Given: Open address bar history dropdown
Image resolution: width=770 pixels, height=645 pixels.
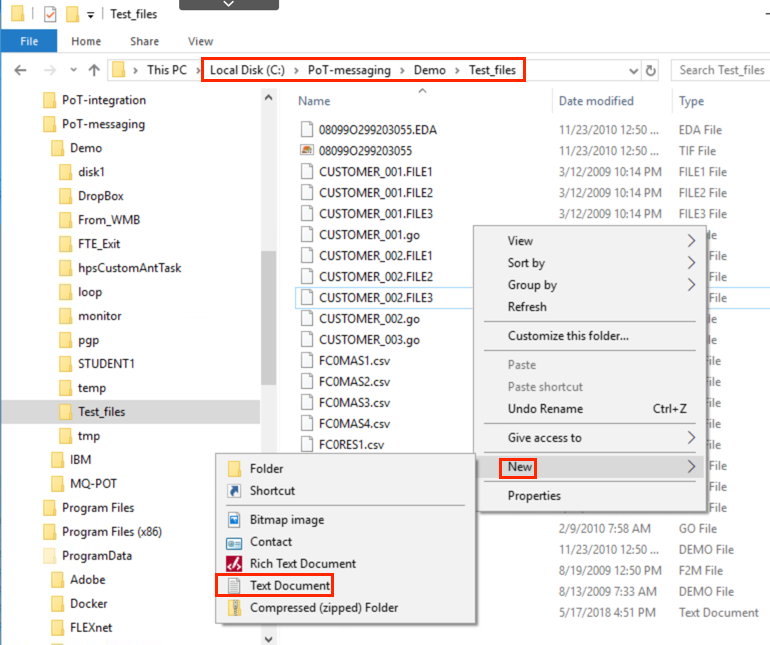Looking at the screenshot, I should 633,71.
